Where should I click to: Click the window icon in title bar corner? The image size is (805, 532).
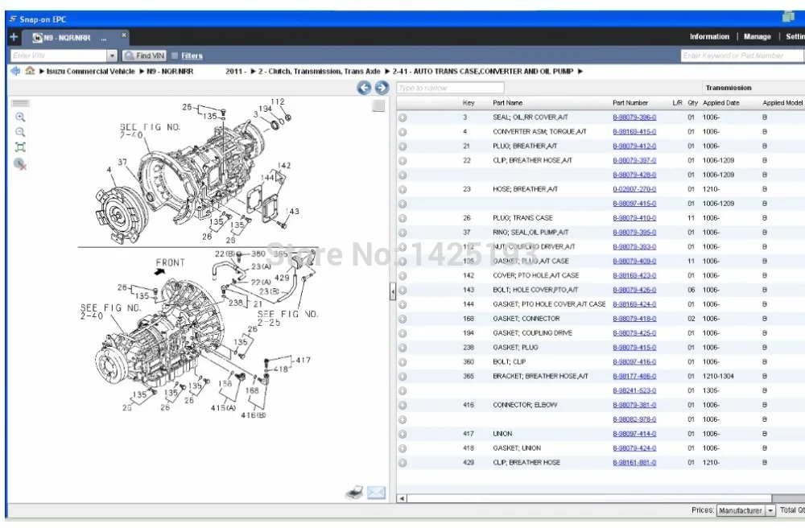[788, 18]
